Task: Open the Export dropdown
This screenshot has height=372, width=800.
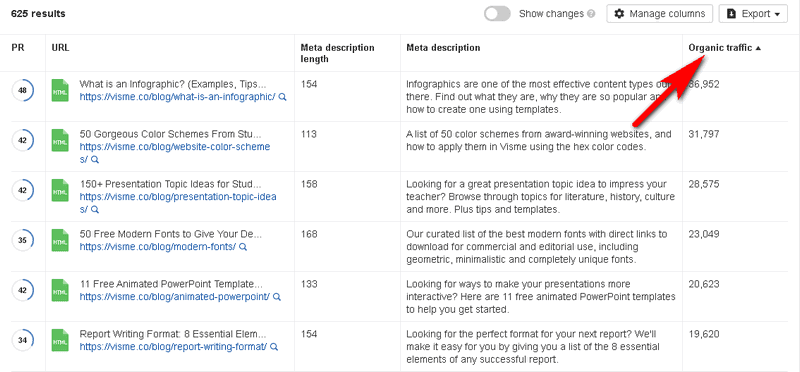Action: coord(753,14)
